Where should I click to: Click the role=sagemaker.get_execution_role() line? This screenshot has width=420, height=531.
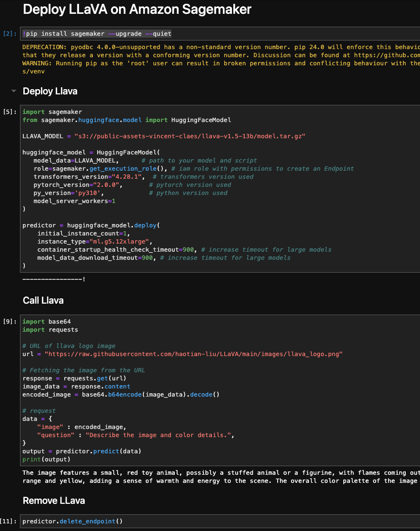pyautogui.click(x=194, y=169)
